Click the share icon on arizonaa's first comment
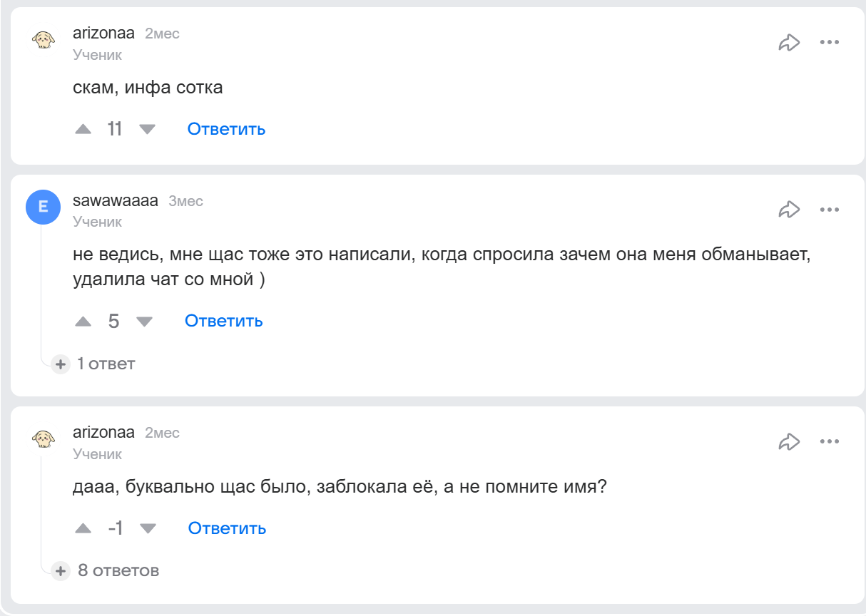866x616 pixels. tap(788, 41)
